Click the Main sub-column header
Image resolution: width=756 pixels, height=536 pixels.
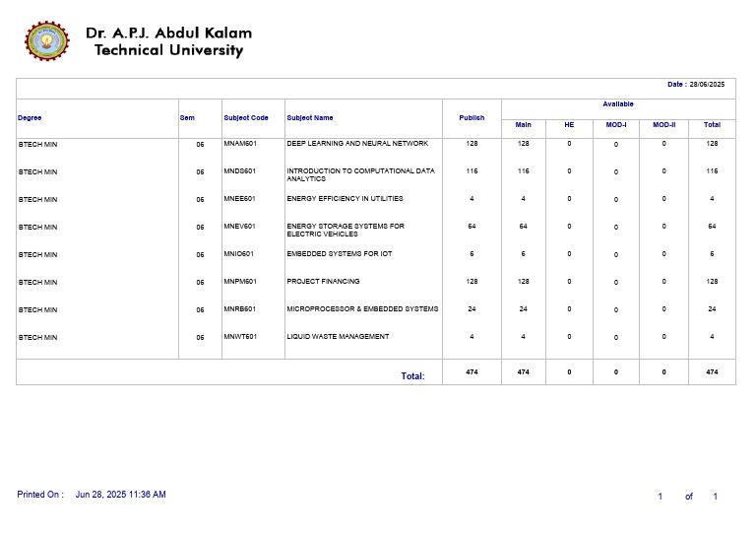pos(523,125)
